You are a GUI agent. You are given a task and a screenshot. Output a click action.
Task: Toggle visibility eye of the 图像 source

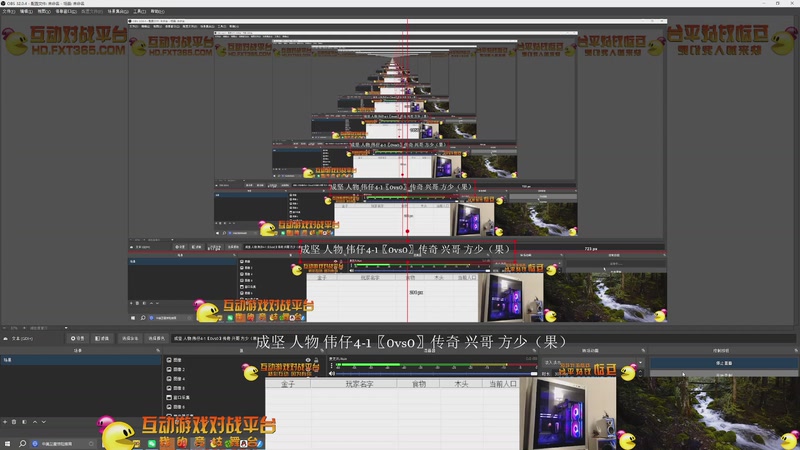308,360
